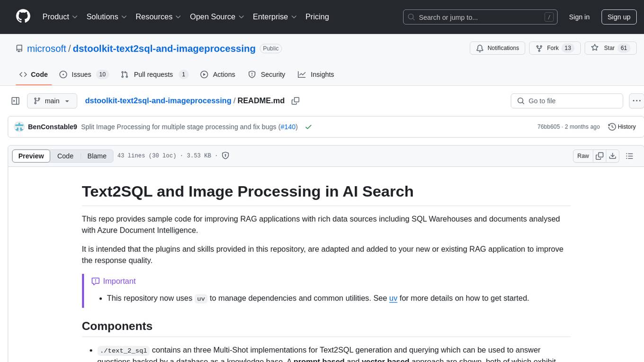
Task: Download the raw file
Action: click(x=612, y=156)
